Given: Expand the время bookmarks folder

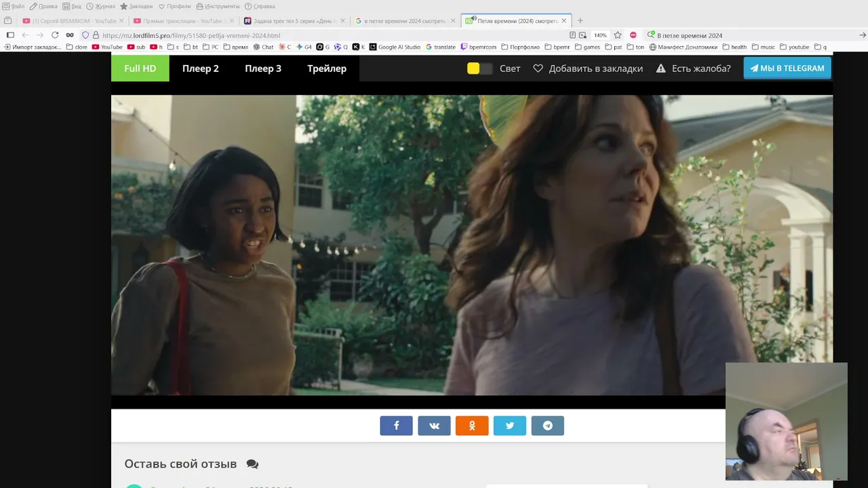Looking at the screenshot, I should pyautogui.click(x=235, y=47).
